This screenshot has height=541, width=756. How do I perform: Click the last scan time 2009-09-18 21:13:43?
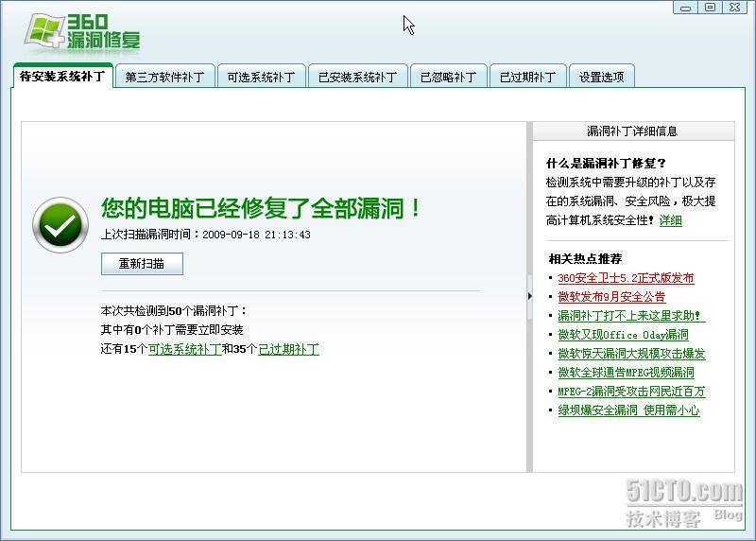(256, 235)
